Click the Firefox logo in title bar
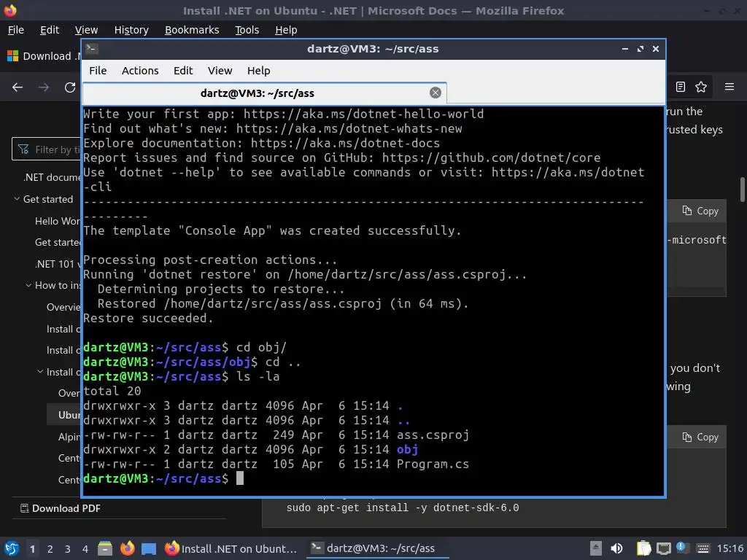Image resolution: width=747 pixels, height=560 pixels. click(10, 10)
